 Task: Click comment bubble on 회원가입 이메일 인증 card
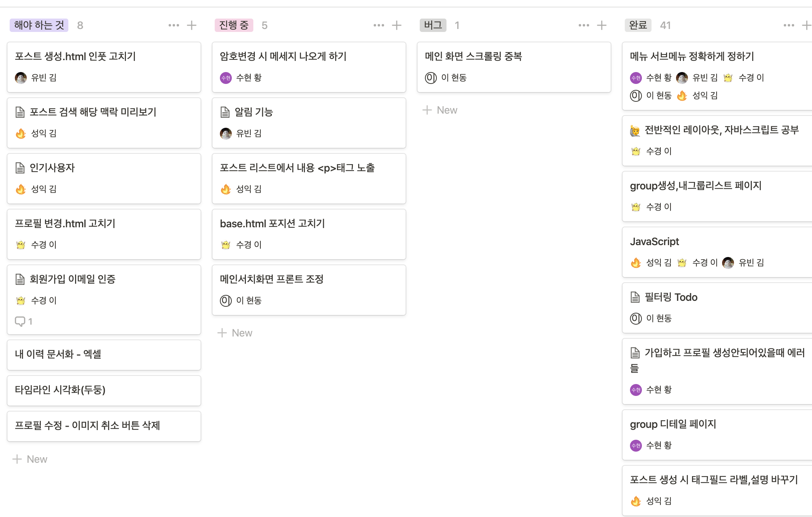point(20,321)
